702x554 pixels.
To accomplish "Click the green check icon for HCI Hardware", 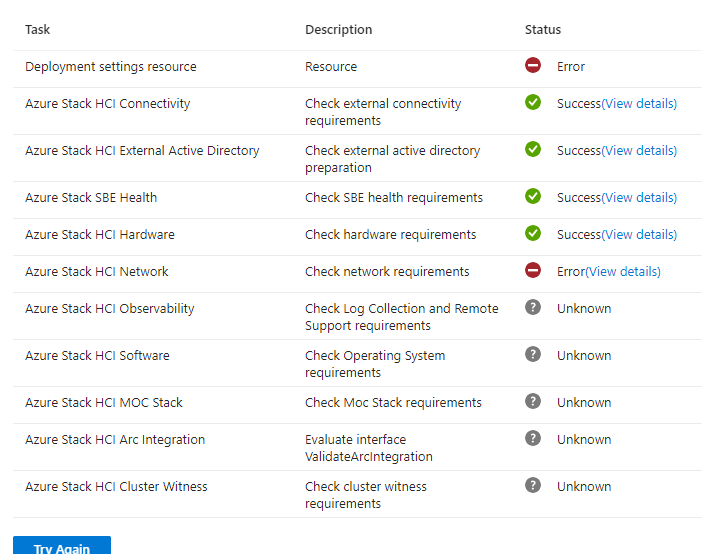I will click(533, 233).
